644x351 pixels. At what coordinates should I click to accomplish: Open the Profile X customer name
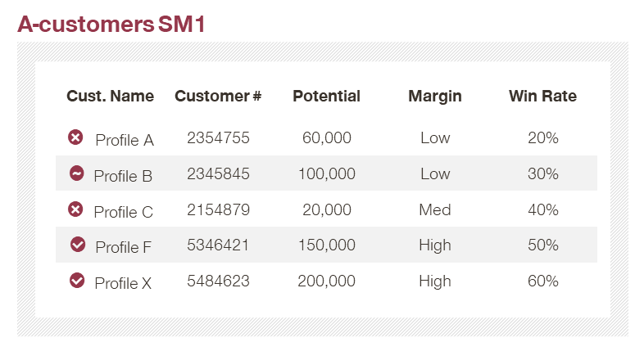pos(123,283)
